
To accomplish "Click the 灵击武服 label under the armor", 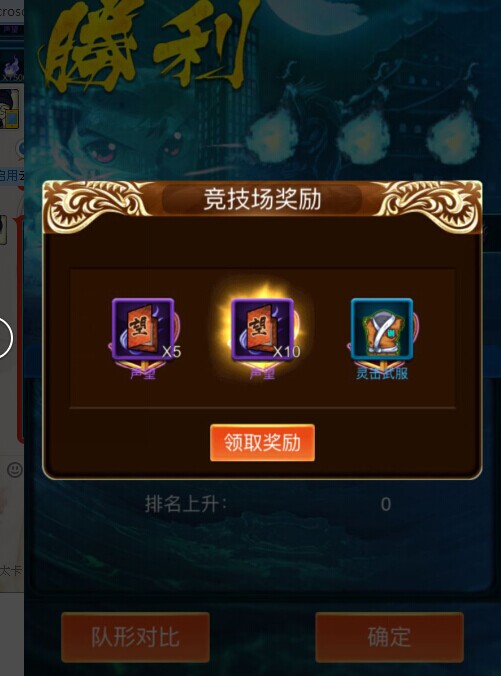I will pyautogui.click(x=382, y=373).
